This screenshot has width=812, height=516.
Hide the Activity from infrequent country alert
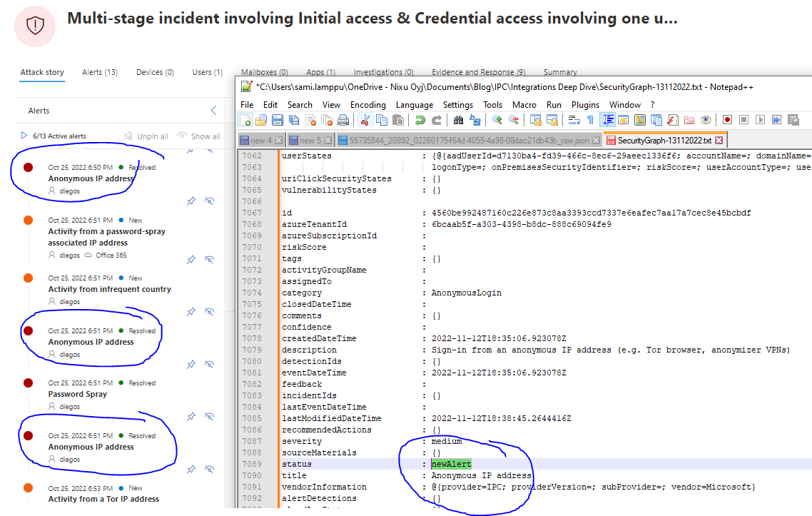pyautogui.click(x=209, y=312)
